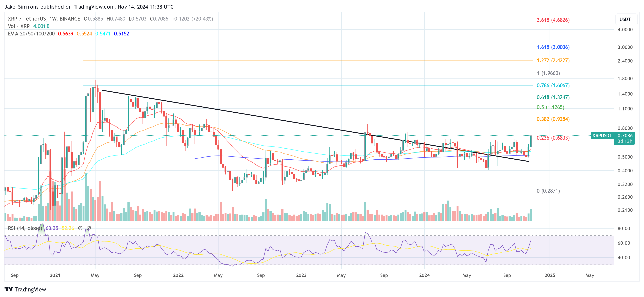Click the TradingView logo at bottom left
The width and height of the screenshot is (644, 297).
25,289
